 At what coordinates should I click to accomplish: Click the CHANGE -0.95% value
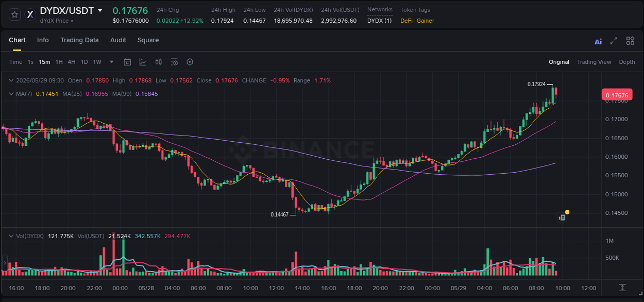coord(280,80)
